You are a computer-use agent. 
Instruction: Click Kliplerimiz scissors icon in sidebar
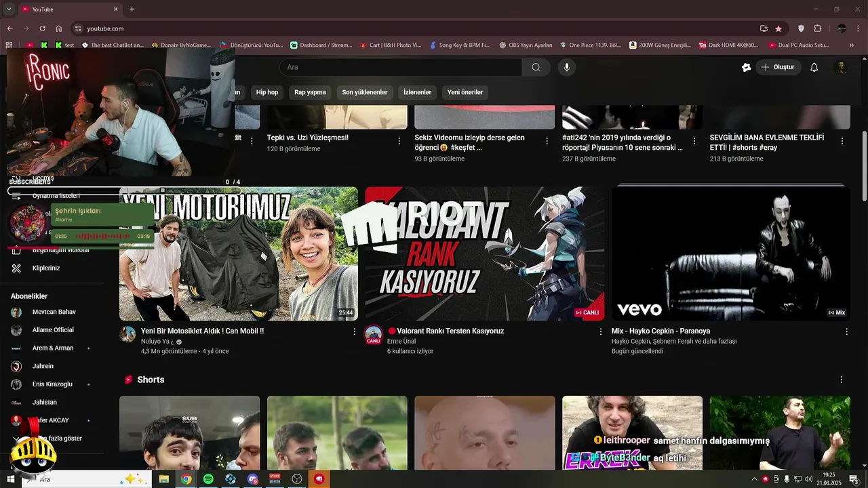point(17,268)
